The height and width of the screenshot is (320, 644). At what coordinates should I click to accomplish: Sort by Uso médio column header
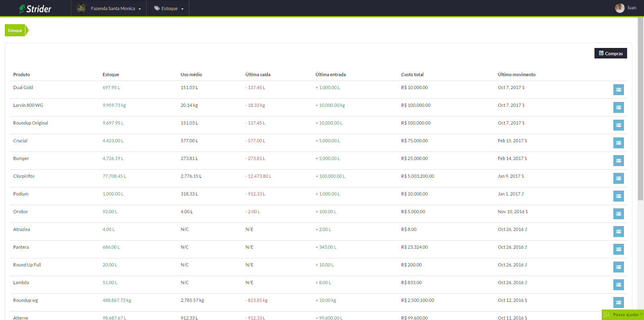click(x=191, y=75)
